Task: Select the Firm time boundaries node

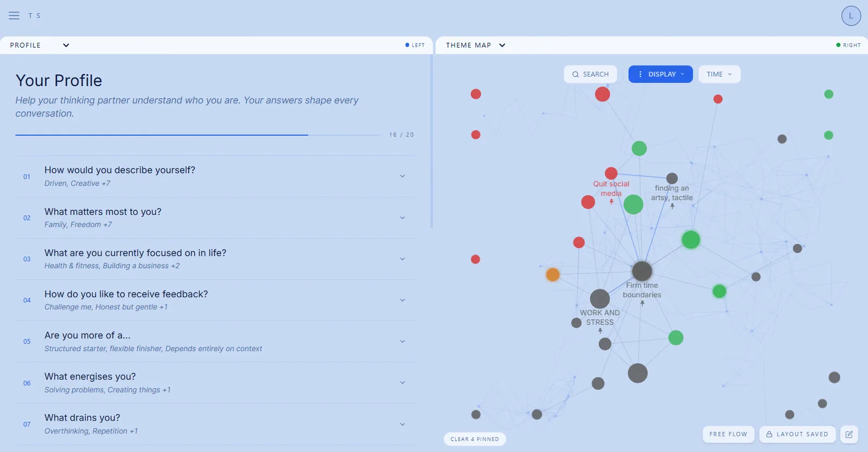Action: coord(642,271)
